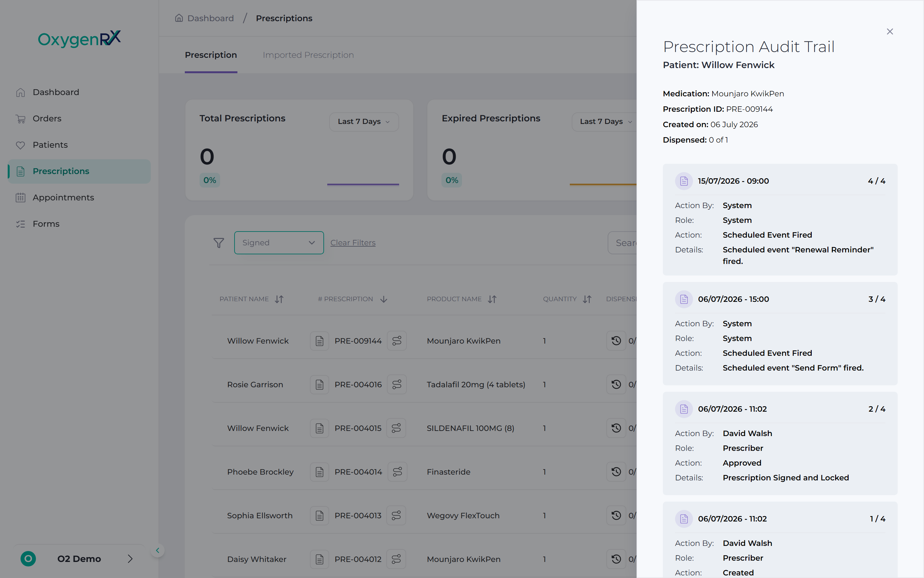Open audit history for PRE-004012 row
The width and height of the screenshot is (924, 578).
pos(616,559)
